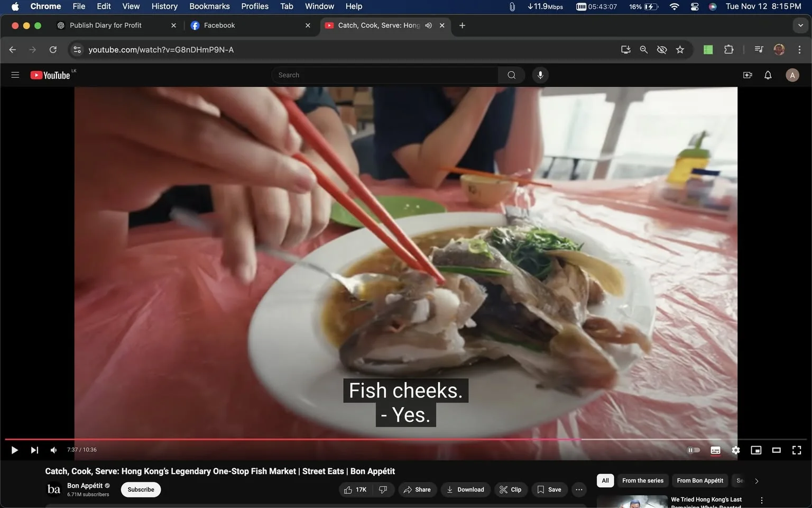The width and height of the screenshot is (812, 508).
Task: Share this video
Action: tap(418, 489)
